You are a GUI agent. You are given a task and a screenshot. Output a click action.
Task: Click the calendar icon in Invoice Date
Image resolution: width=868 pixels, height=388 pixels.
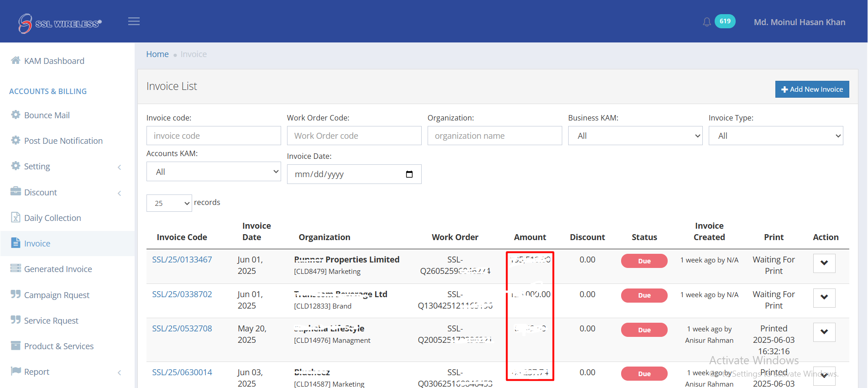tap(409, 174)
